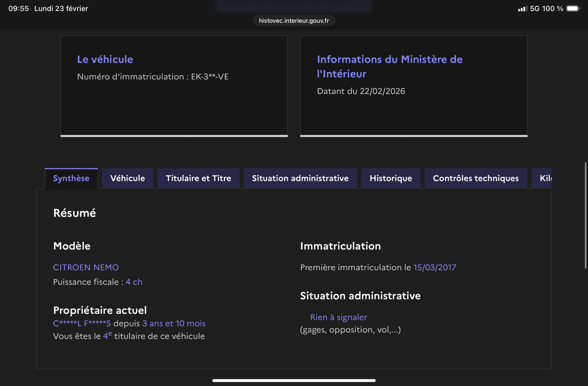This screenshot has width=588, height=386.
Task: Click the owner name C*****L F*****S
Action: point(82,324)
